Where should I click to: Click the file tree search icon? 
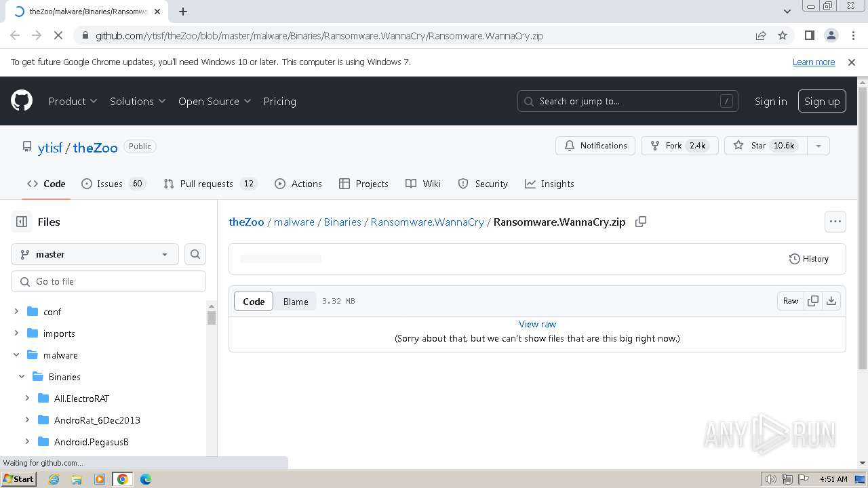pyautogui.click(x=195, y=254)
